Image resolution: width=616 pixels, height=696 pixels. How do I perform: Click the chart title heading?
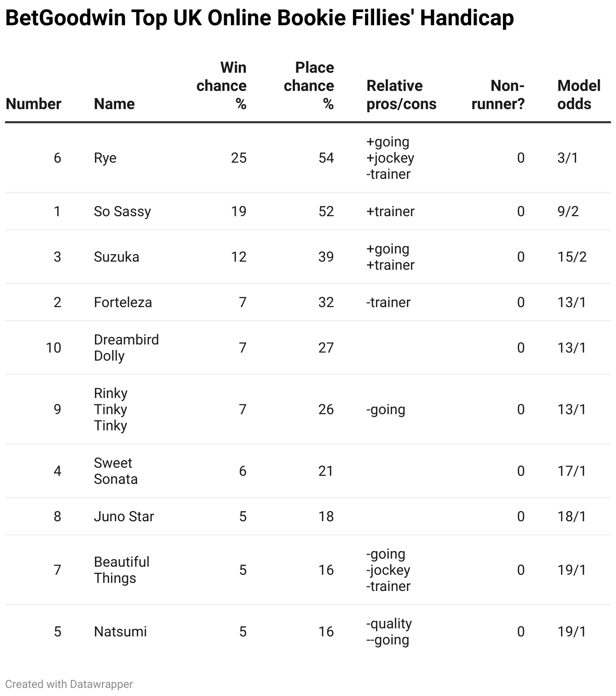click(x=260, y=19)
